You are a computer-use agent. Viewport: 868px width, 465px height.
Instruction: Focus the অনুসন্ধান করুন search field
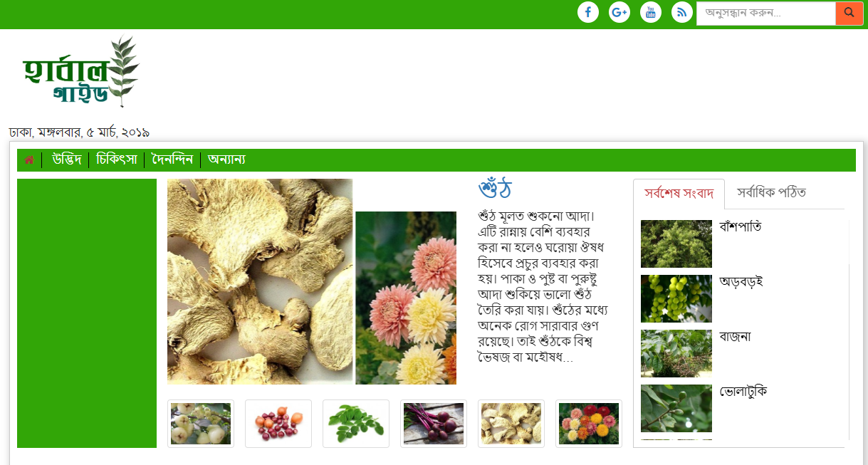[766, 13]
